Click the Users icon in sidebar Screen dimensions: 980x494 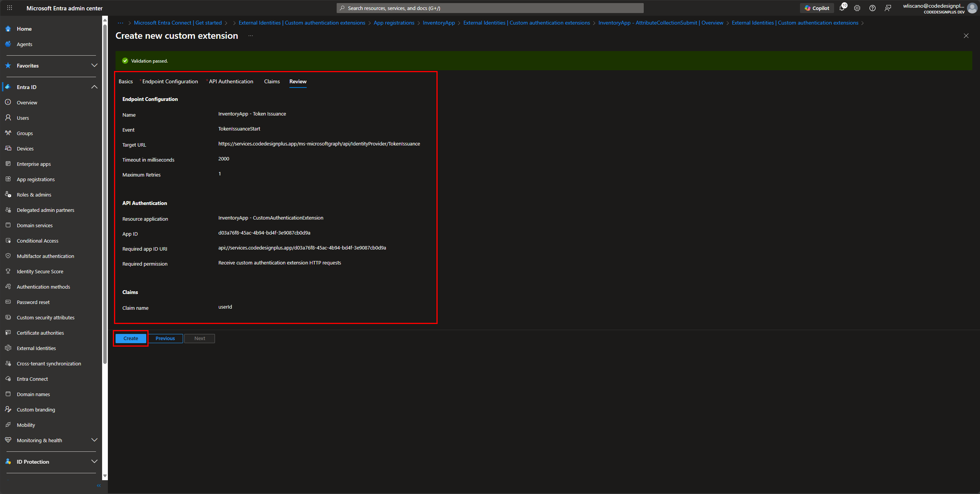coord(8,118)
